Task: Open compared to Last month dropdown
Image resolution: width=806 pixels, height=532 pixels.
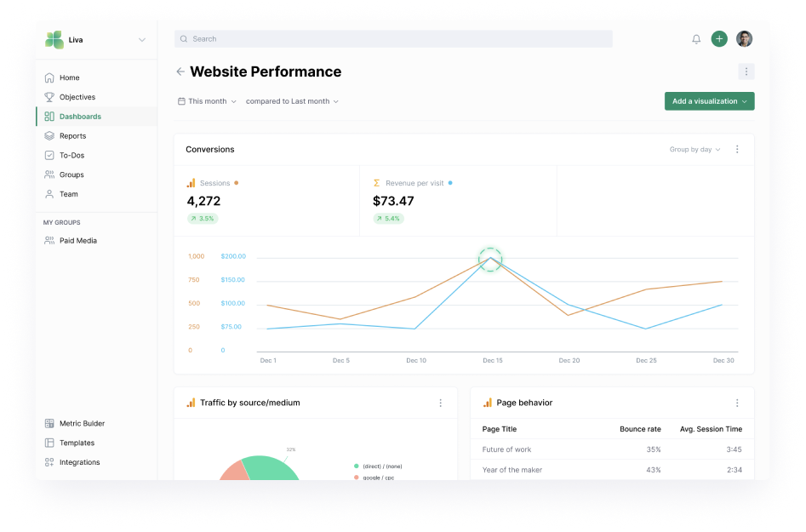Action: pos(292,101)
